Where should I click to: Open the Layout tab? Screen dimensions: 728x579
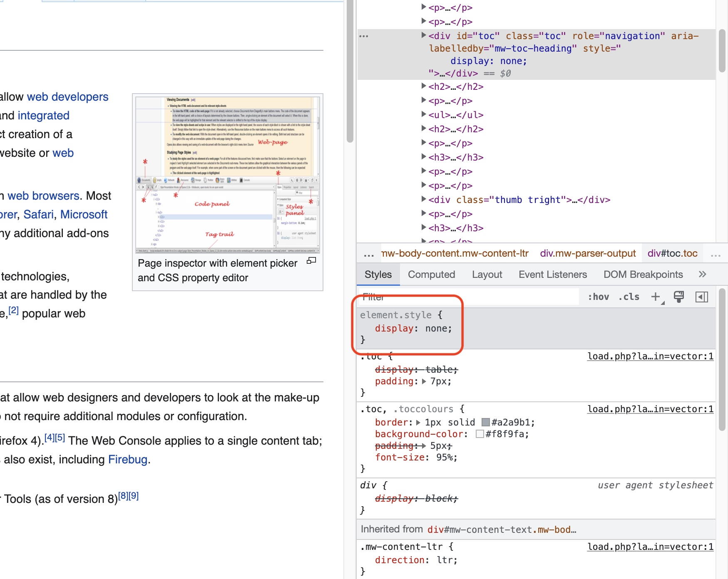point(487,275)
